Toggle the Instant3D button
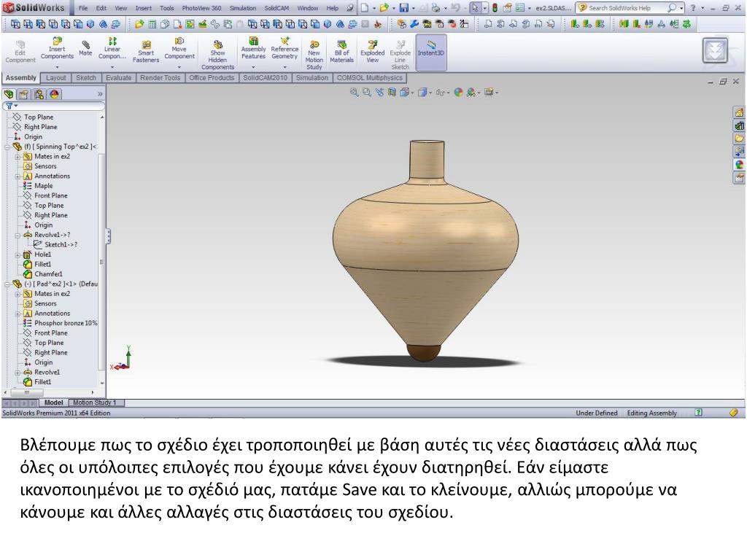The height and width of the screenshot is (560, 747). (x=431, y=50)
